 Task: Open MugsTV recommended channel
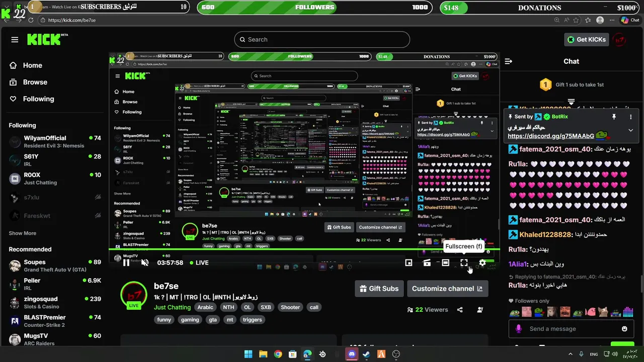point(55,339)
